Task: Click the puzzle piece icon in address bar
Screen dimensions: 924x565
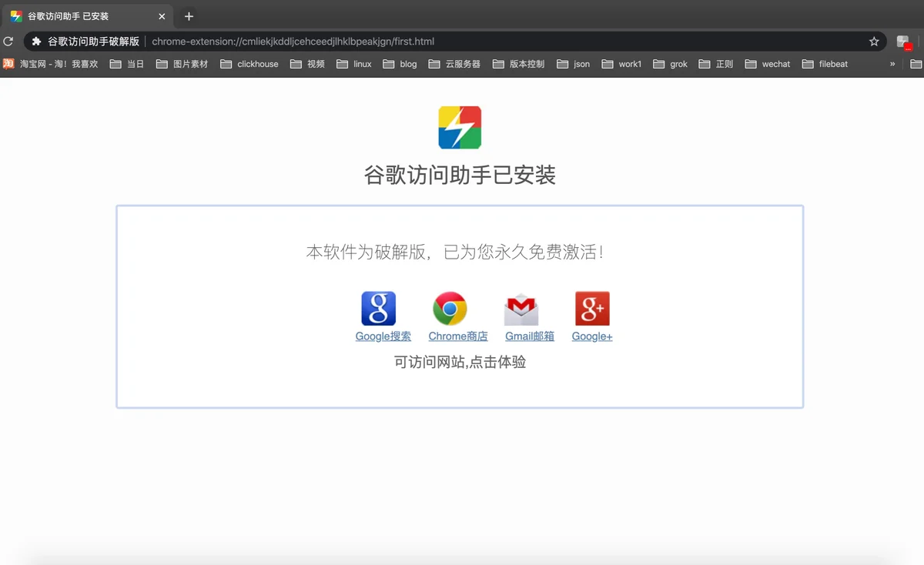Action: coord(36,42)
